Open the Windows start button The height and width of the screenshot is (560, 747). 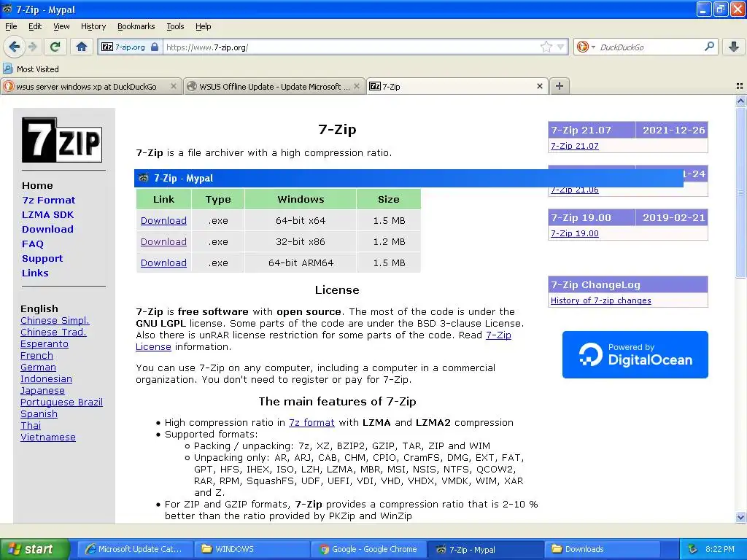(34, 549)
